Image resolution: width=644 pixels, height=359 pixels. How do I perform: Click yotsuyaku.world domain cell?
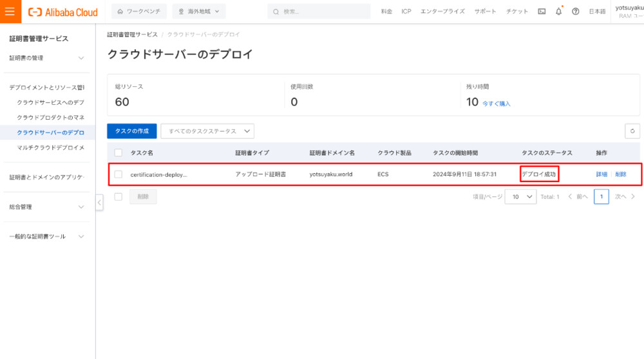(331, 174)
